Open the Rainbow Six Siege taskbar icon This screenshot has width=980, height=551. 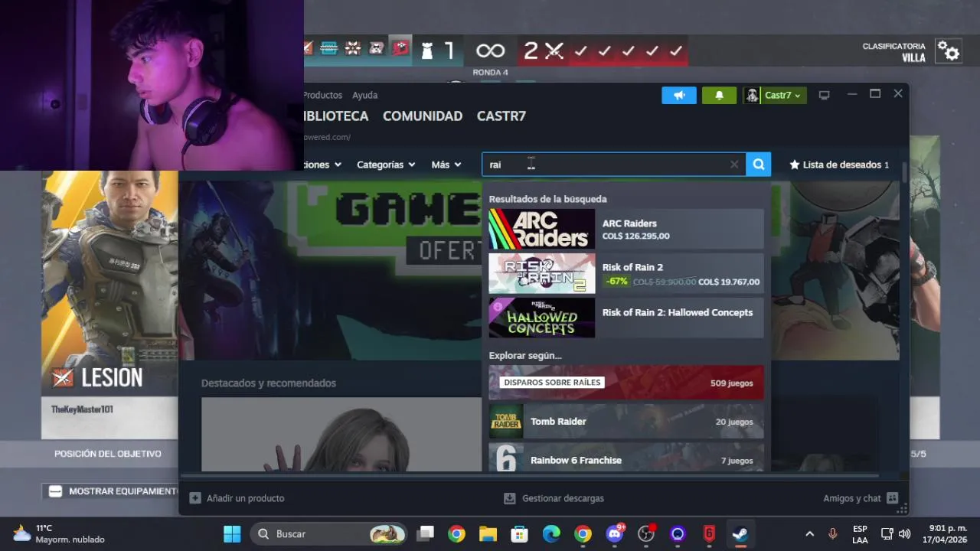point(709,533)
